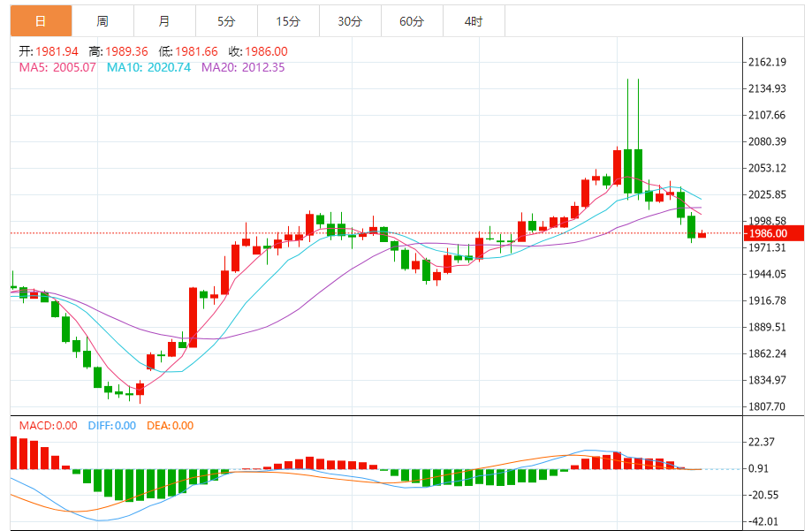812x531 pixels.
Task: Click the 1889.51 price axis label
Action: 767,327
